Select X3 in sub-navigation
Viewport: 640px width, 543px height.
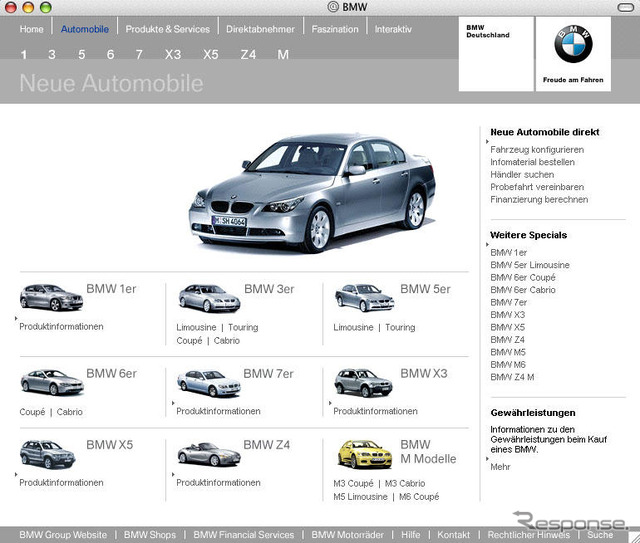coord(173,54)
